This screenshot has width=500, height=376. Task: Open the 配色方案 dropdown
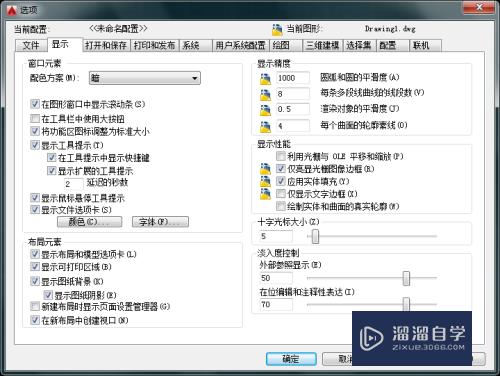[145, 78]
